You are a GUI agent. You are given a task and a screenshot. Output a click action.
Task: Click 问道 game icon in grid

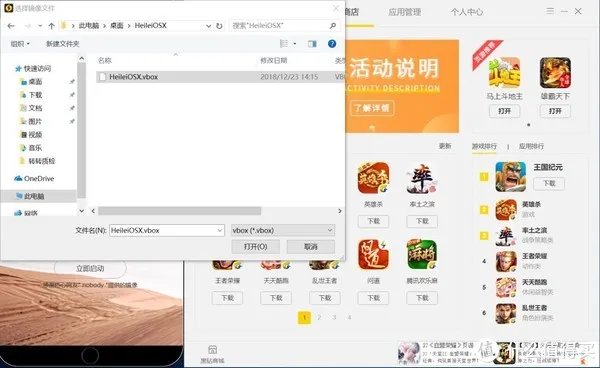(x=373, y=255)
